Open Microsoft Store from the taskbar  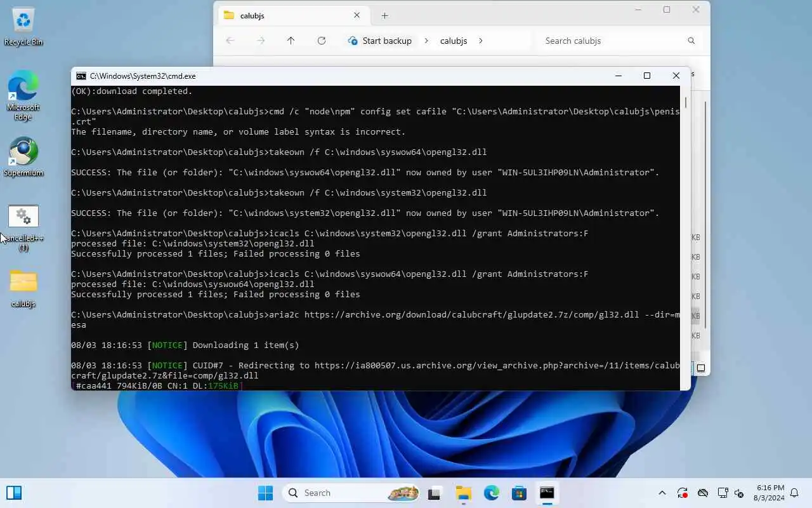click(519, 493)
